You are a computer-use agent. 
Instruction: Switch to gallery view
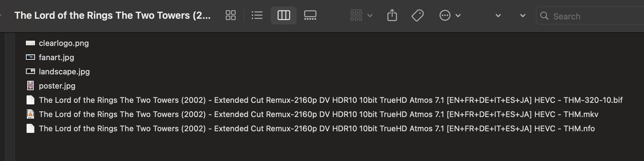tap(310, 15)
